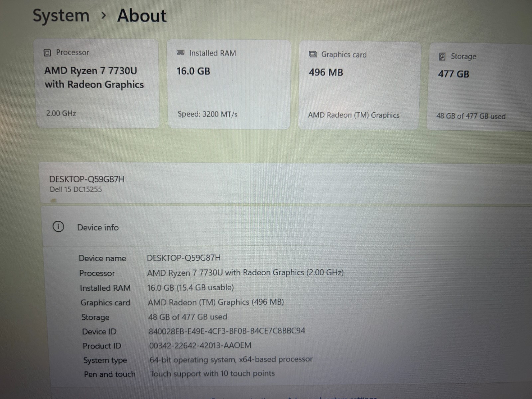Image resolution: width=532 pixels, height=399 pixels.
Task: Click the Device name label
Action: pos(102,258)
